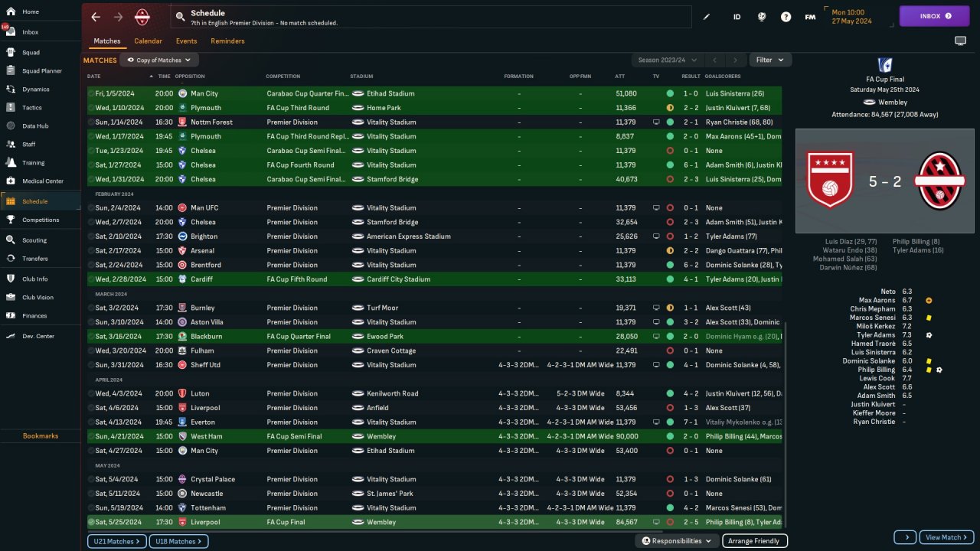Toggle selection circle for Tottenham 5/19/2024 row
The image size is (980, 551).
[91, 507]
